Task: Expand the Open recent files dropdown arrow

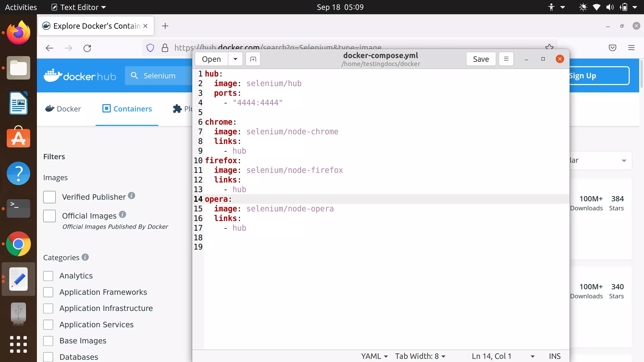Action: coord(235,59)
